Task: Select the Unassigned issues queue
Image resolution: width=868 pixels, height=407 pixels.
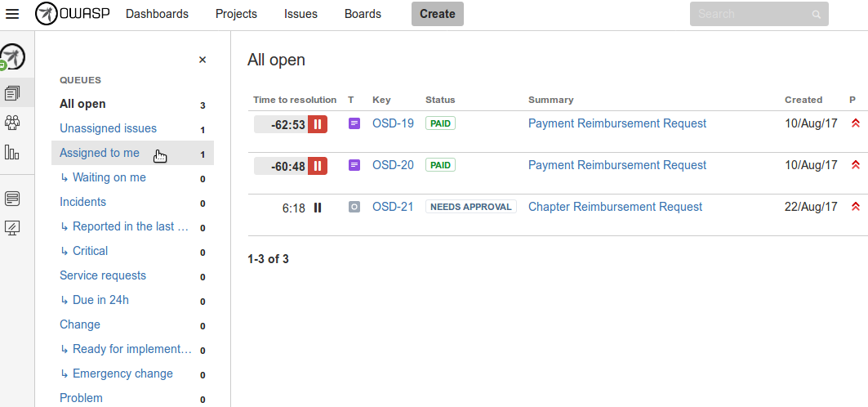Action: [x=108, y=128]
